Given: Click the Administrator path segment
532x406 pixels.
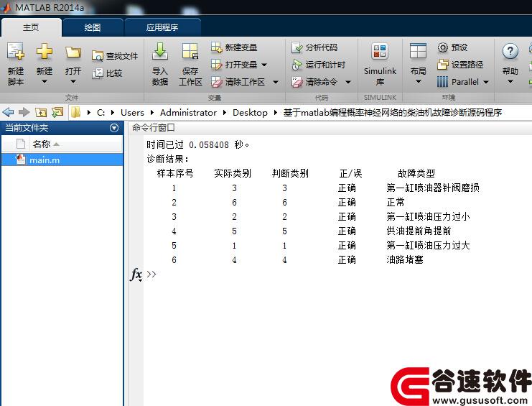Looking at the screenshot, I should coord(188,112).
